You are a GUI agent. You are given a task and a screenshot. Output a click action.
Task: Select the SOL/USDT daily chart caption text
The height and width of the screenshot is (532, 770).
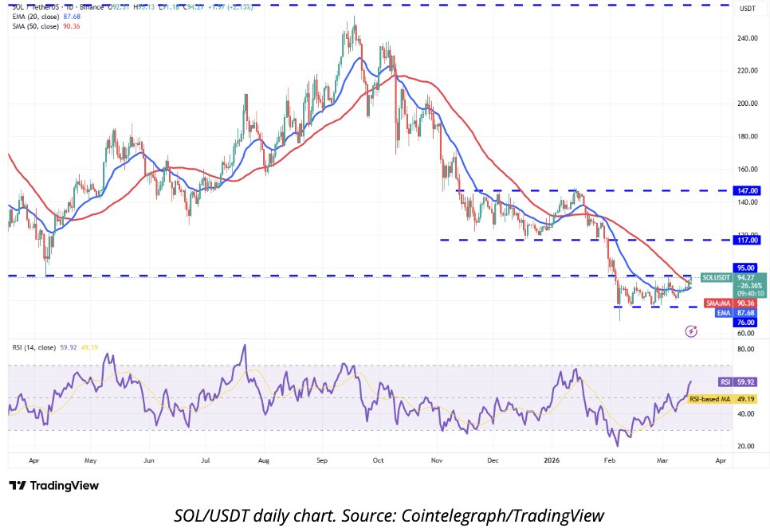(x=389, y=516)
